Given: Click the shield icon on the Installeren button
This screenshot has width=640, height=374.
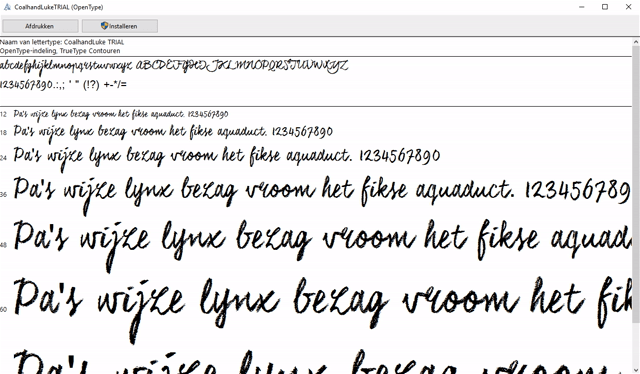Looking at the screenshot, I should 104,26.
